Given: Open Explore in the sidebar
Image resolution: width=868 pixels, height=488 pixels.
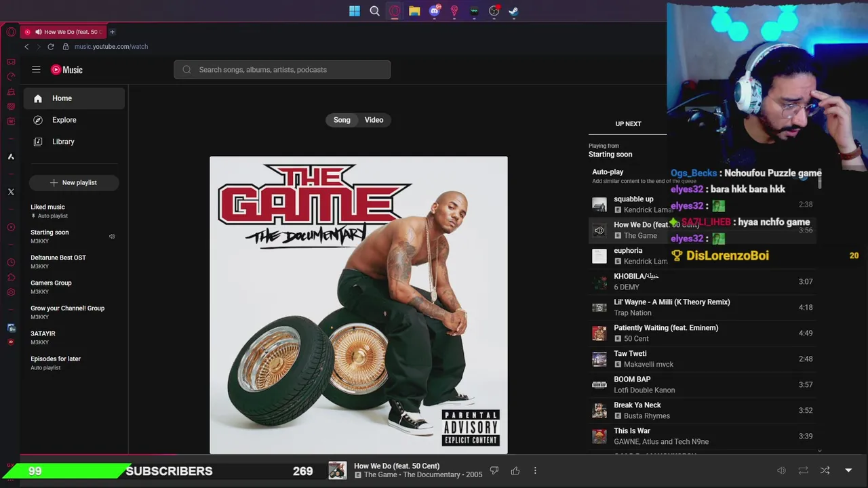Looking at the screenshot, I should 74,120.
